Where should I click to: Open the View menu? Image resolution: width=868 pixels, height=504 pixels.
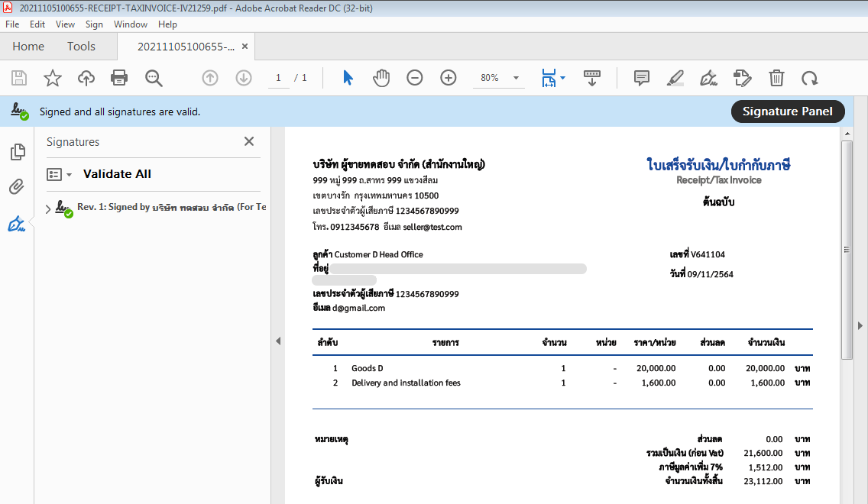[65, 24]
